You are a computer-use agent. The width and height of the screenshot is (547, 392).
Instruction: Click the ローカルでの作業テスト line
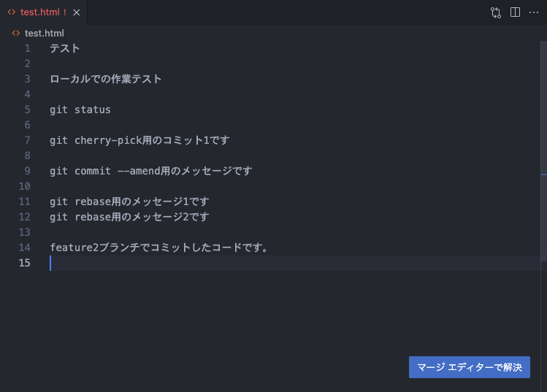point(106,79)
